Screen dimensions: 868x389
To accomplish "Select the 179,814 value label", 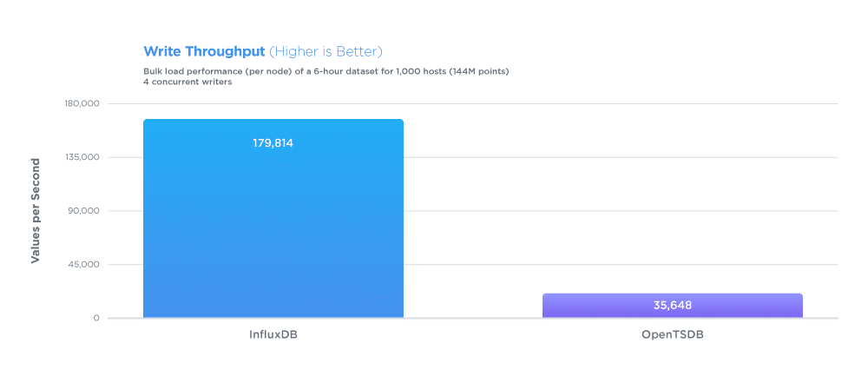I will (x=273, y=143).
